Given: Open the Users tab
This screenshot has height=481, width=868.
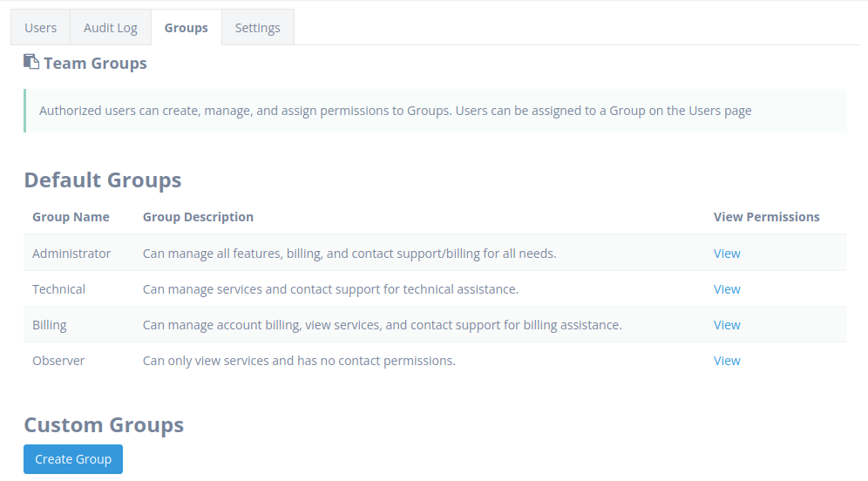Looking at the screenshot, I should point(40,27).
